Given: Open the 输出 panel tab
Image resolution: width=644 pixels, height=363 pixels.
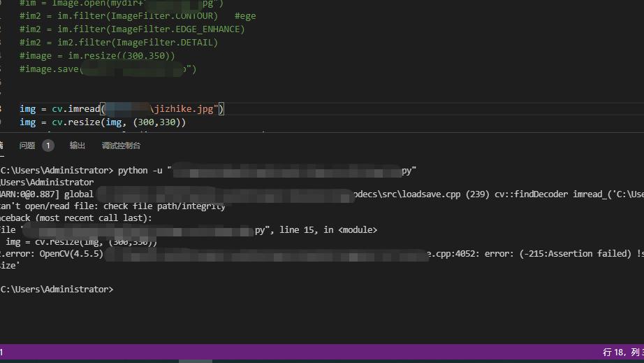Looking at the screenshot, I should tap(78, 145).
